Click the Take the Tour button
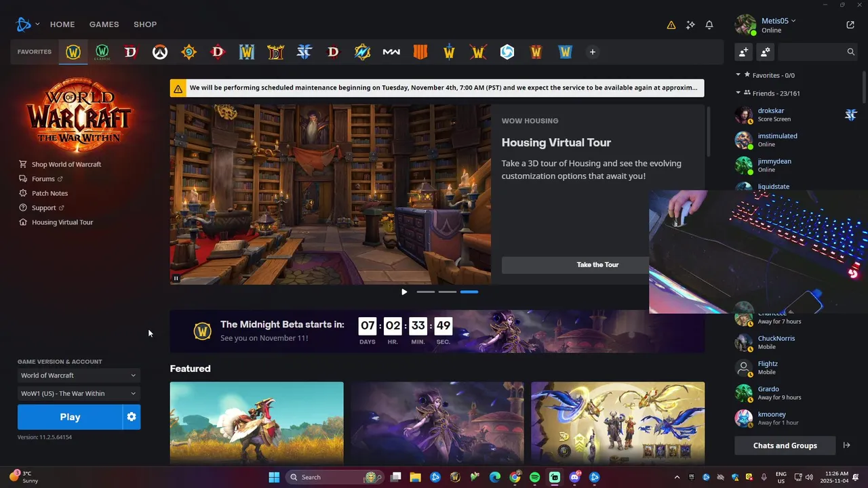 tap(597, 265)
